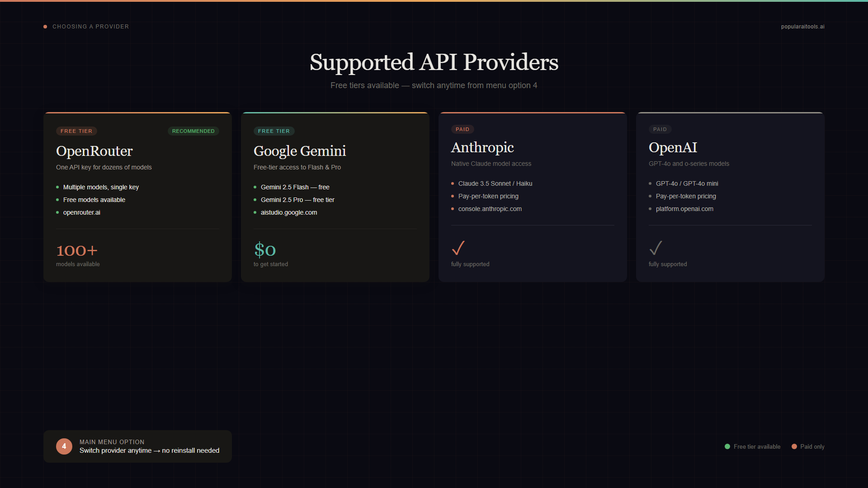The height and width of the screenshot is (488, 868).
Task: Click the RECOMMENDED badge on OpenRouter card
Action: (x=193, y=131)
